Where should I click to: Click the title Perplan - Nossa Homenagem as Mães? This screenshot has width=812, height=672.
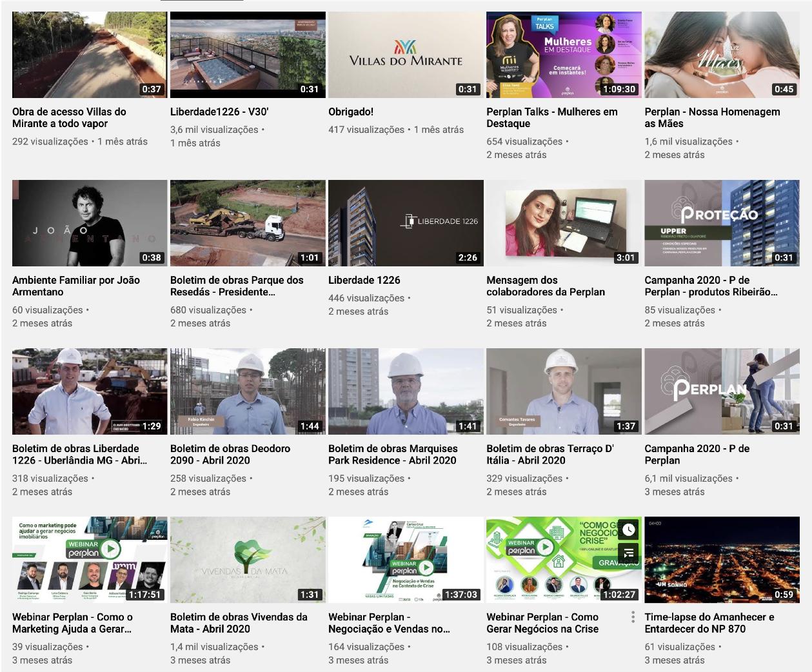coord(712,117)
